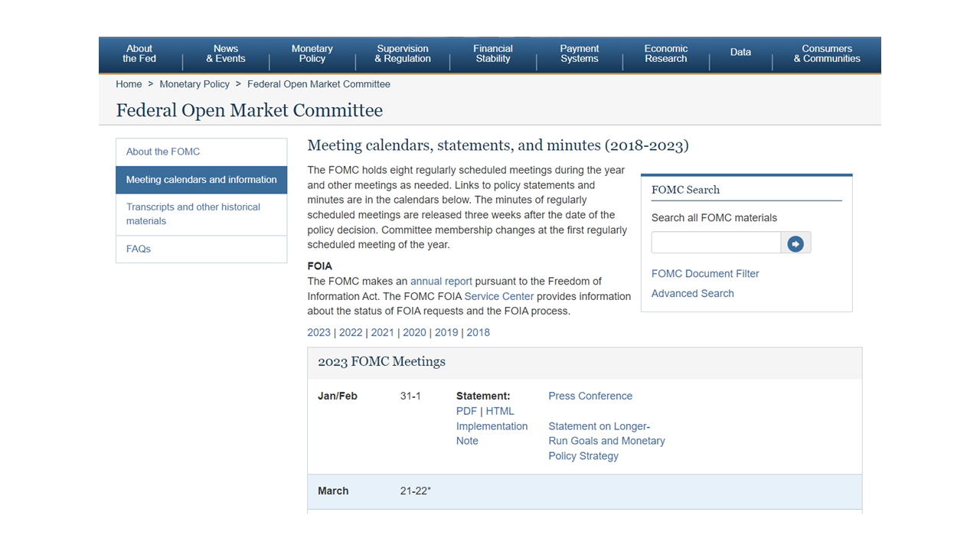Click the FOIA bold subheading
Viewport: 980px width, 551px height.
click(320, 266)
